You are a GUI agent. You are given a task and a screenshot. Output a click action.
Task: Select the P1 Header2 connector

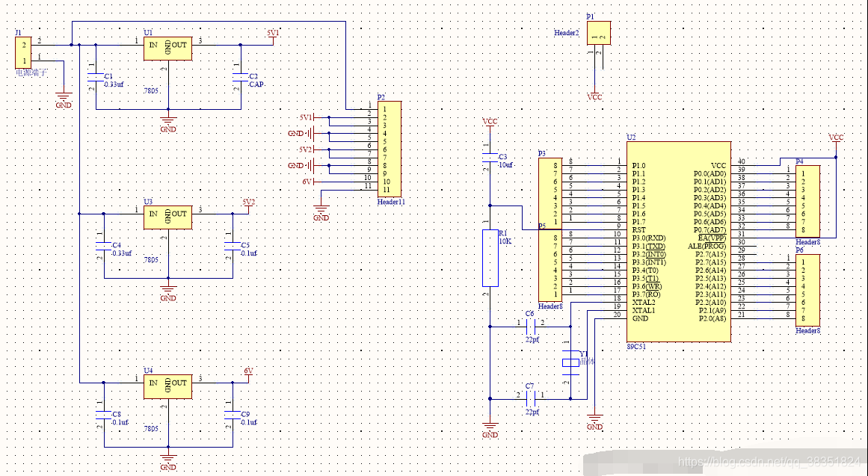[x=600, y=32]
